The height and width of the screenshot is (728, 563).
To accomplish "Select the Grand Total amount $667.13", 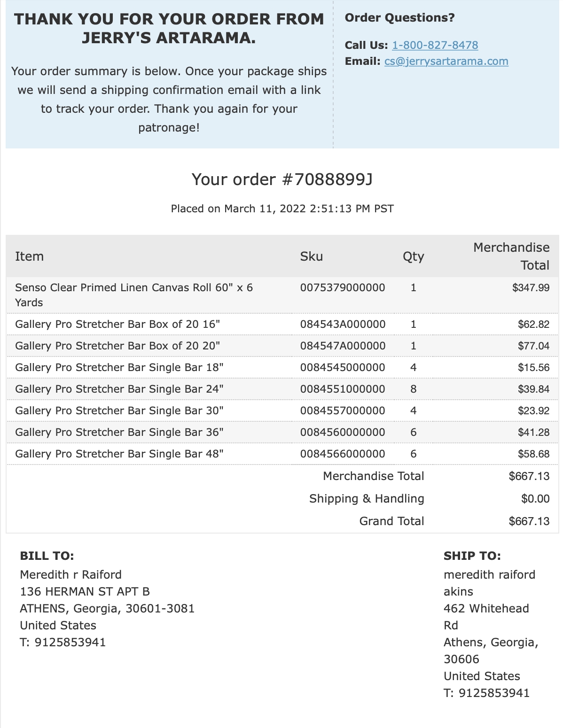I will click(529, 521).
